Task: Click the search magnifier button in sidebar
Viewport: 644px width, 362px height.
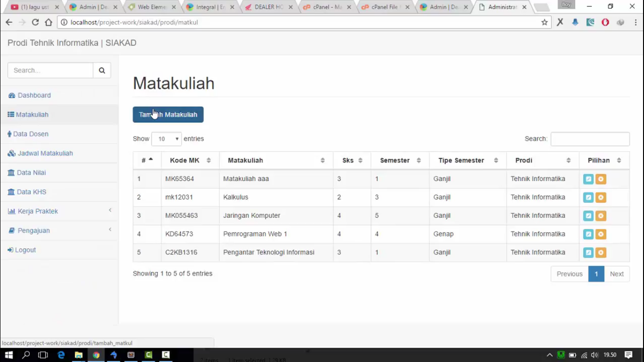Action: click(x=102, y=70)
